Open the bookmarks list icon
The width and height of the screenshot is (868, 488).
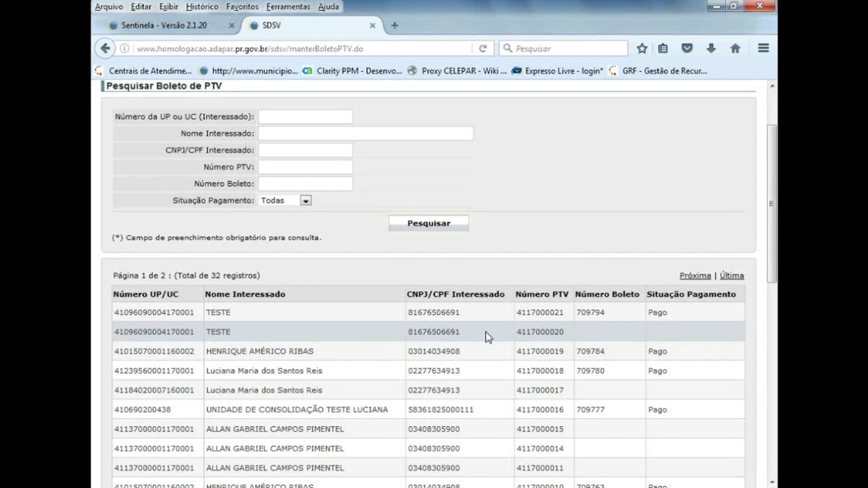point(663,48)
